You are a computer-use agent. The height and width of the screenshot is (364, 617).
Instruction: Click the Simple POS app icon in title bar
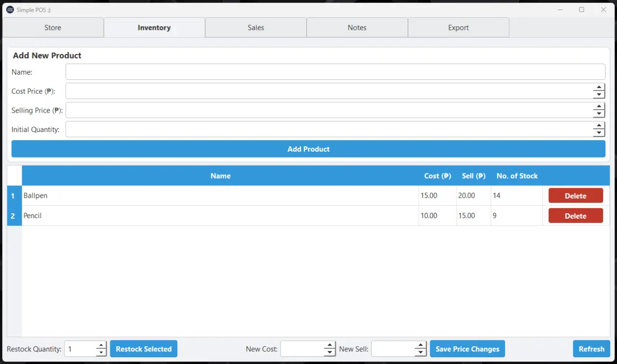[10, 10]
